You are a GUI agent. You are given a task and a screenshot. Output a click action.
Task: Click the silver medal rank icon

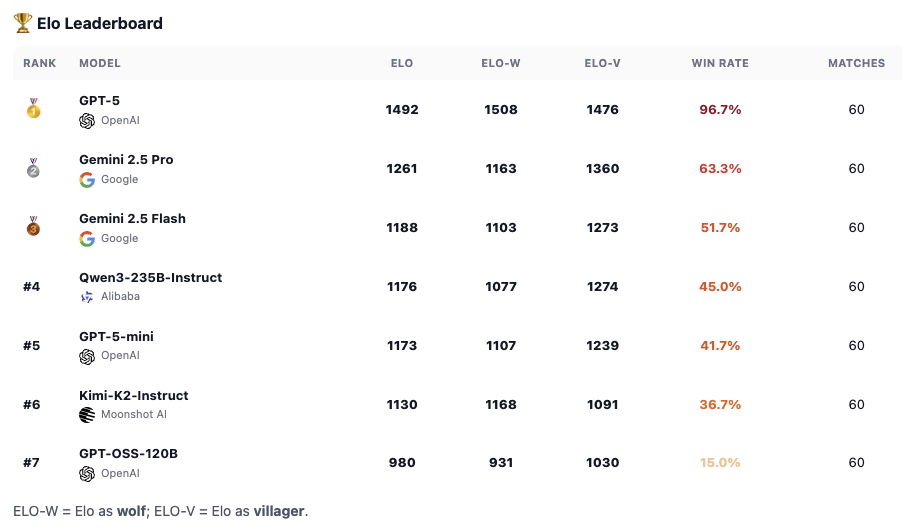tap(33, 168)
